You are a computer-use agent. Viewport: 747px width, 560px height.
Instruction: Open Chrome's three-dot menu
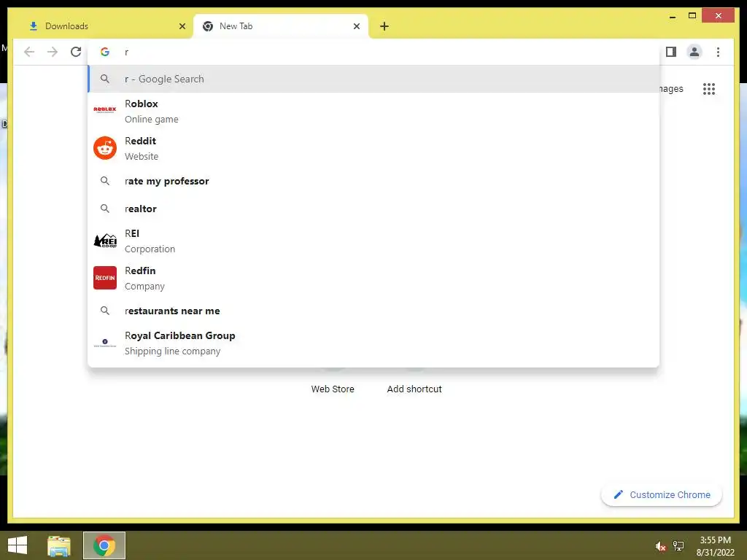(x=718, y=52)
